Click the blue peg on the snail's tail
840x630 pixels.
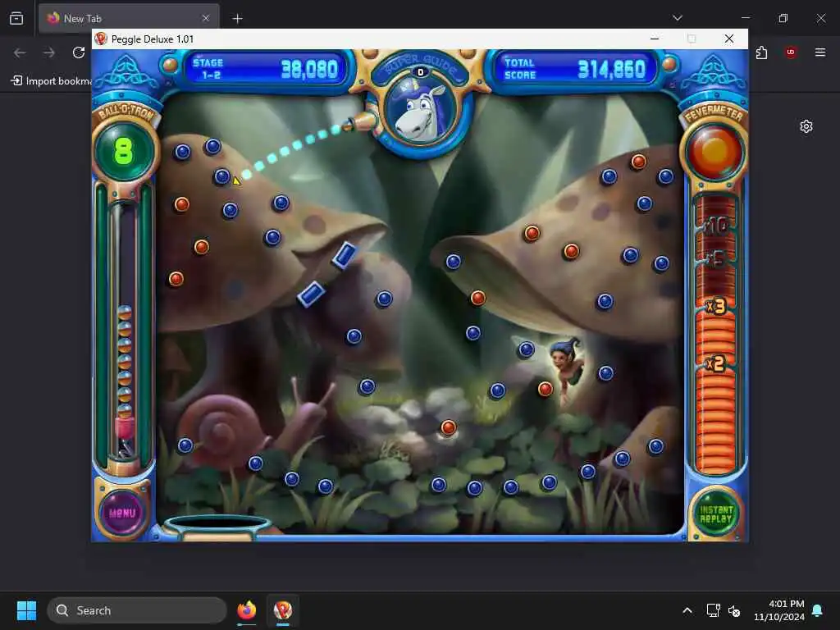tap(185, 445)
